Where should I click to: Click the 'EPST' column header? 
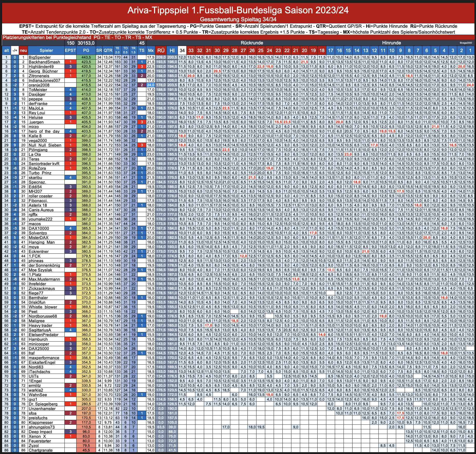(x=70, y=50)
